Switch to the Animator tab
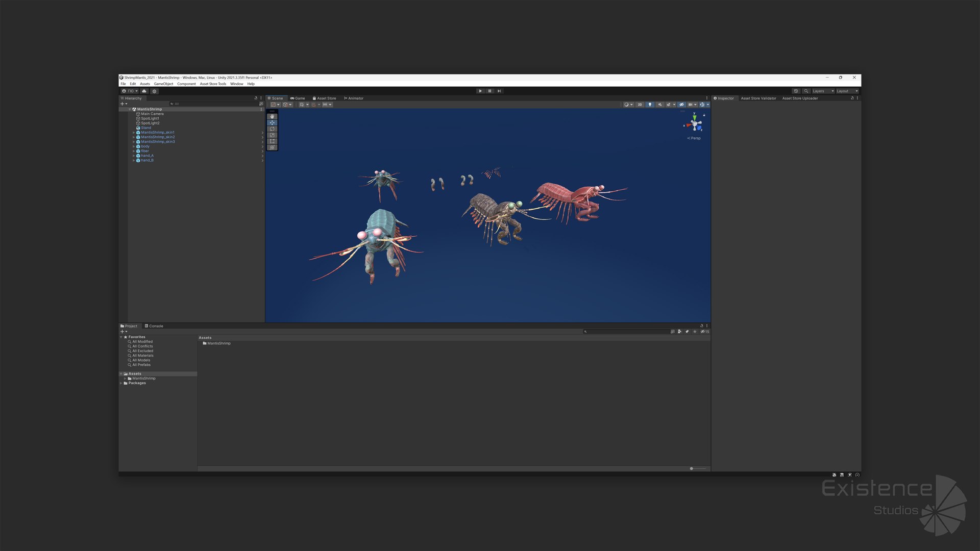 pyautogui.click(x=354, y=98)
